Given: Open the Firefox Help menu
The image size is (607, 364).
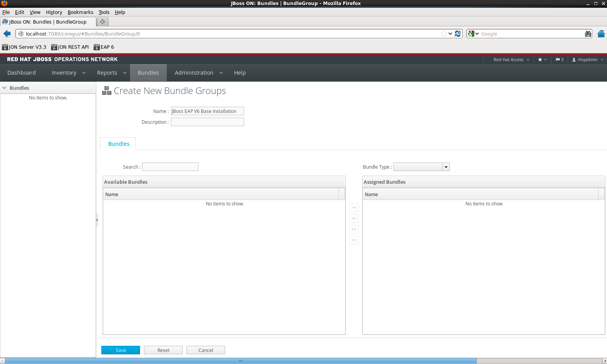Looking at the screenshot, I should [120, 12].
